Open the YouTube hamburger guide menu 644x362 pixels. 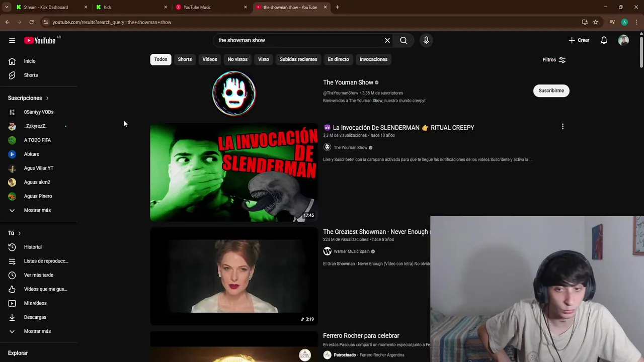pos(12,40)
